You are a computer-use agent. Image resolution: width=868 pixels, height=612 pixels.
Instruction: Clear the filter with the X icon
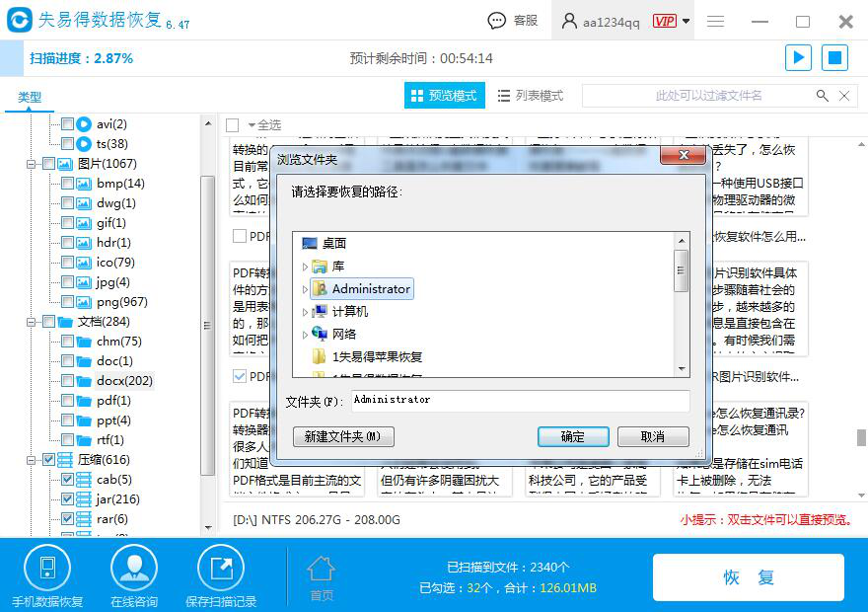[x=844, y=96]
